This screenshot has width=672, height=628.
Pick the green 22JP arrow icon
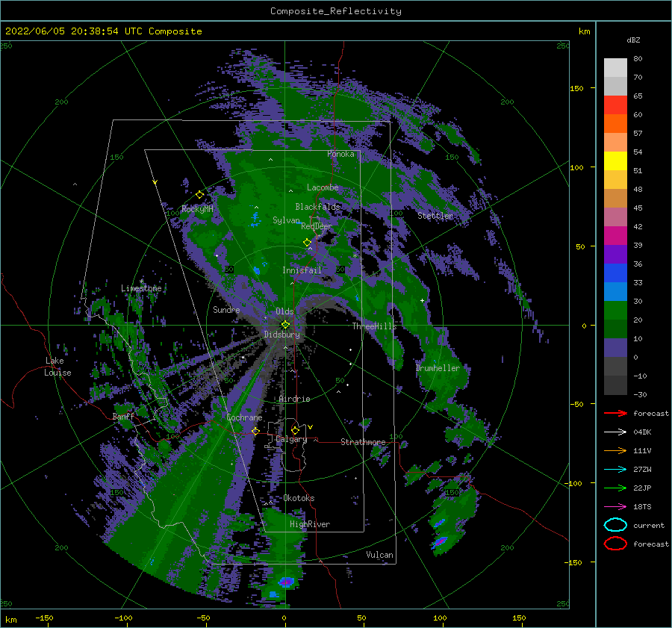point(615,488)
